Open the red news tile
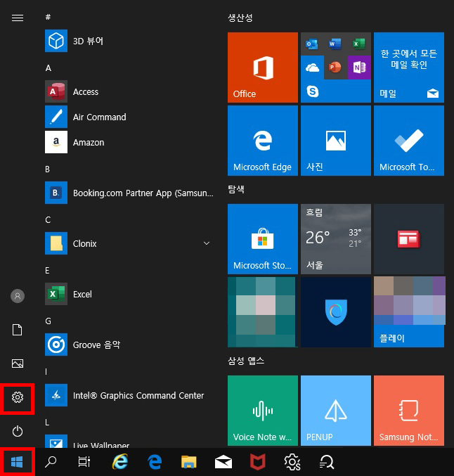This screenshot has width=454, height=476. [x=409, y=239]
